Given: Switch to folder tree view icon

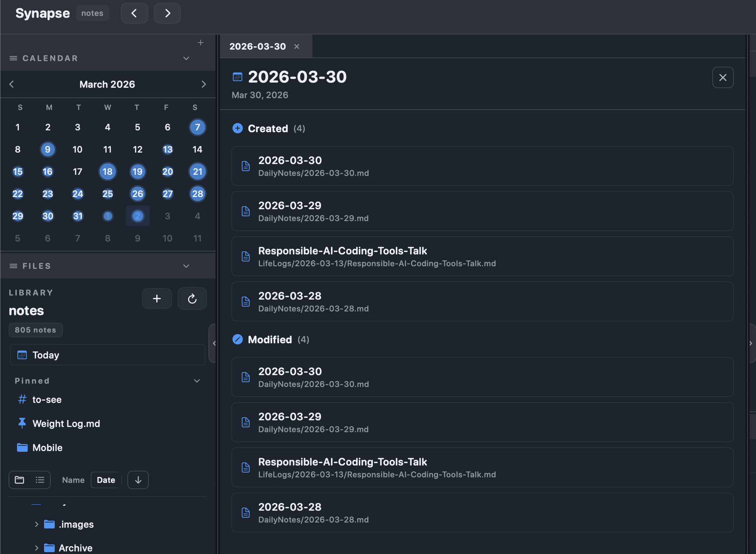Looking at the screenshot, I should (x=20, y=480).
